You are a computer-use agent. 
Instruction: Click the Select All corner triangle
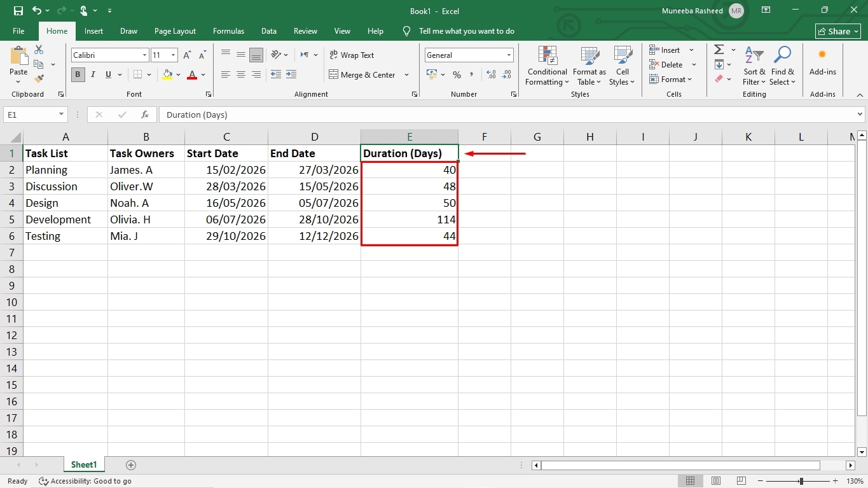pyautogui.click(x=15, y=137)
